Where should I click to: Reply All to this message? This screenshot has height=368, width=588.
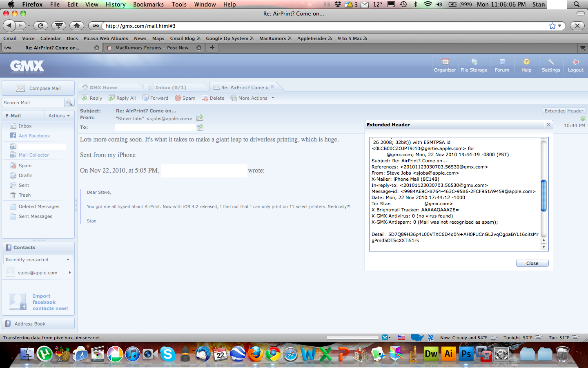pos(122,98)
